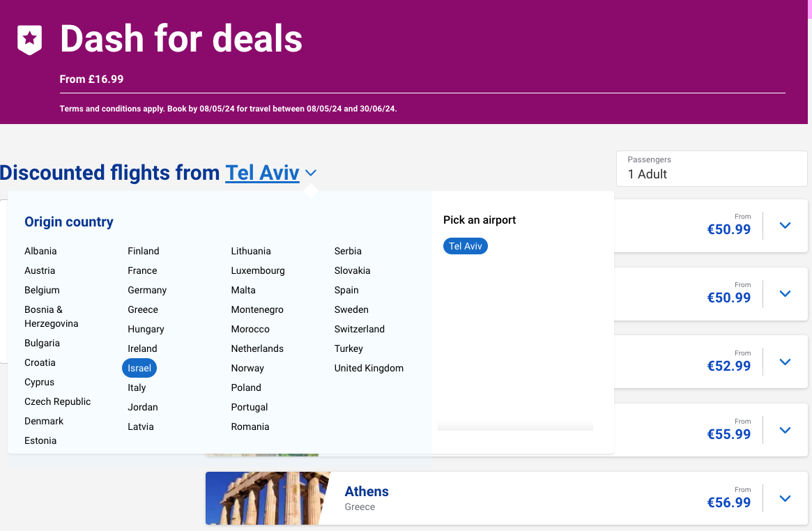Choose Czech Republic as origin country
The height and width of the screenshot is (531, 812).
[x=57, y=401]
